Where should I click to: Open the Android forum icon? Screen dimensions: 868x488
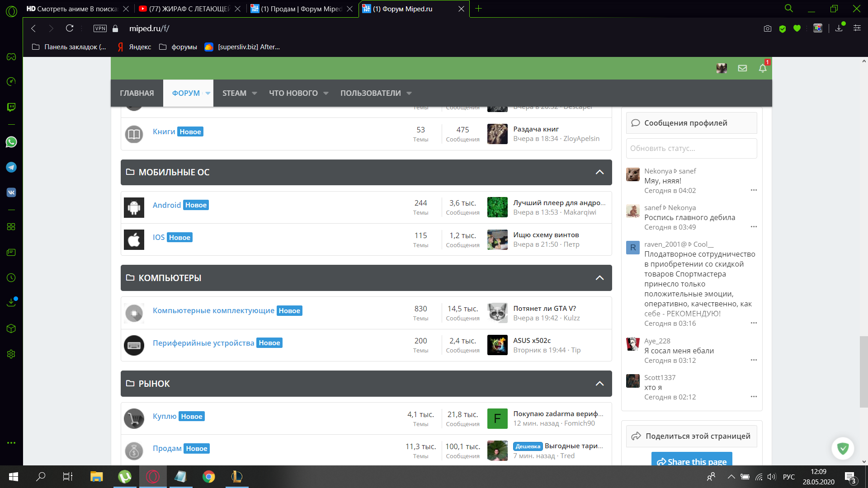click(134, 207)
